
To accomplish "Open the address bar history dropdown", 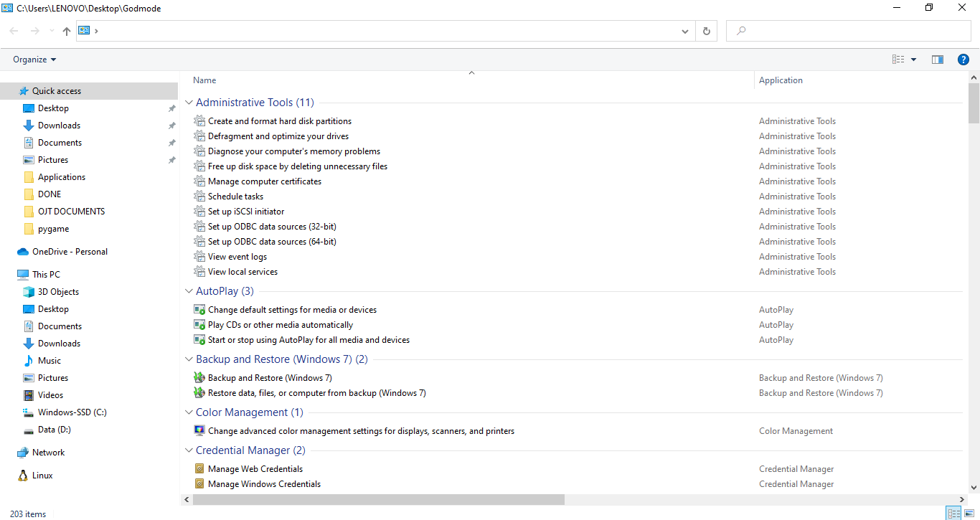I will point(685,31).
